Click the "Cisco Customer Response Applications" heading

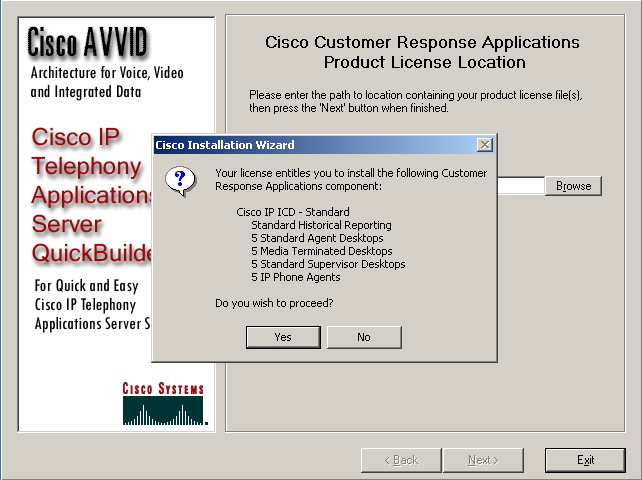(422, 43)
